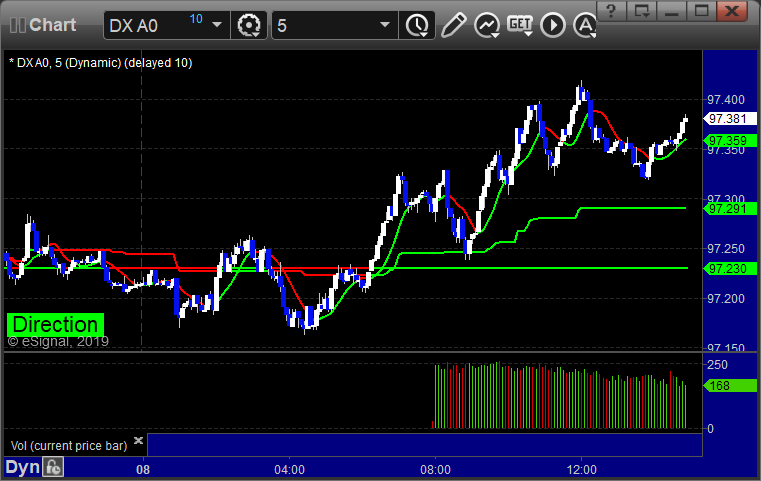Click the 97.381 current price tag
This screenshot has height=481, width=761.
coord(730,118)
